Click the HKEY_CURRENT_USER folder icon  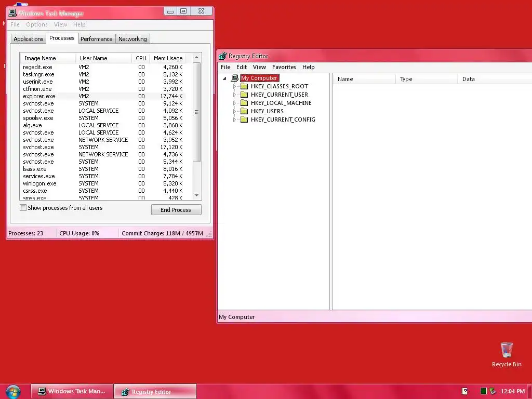pyautogui.click(x=244, y=95)
